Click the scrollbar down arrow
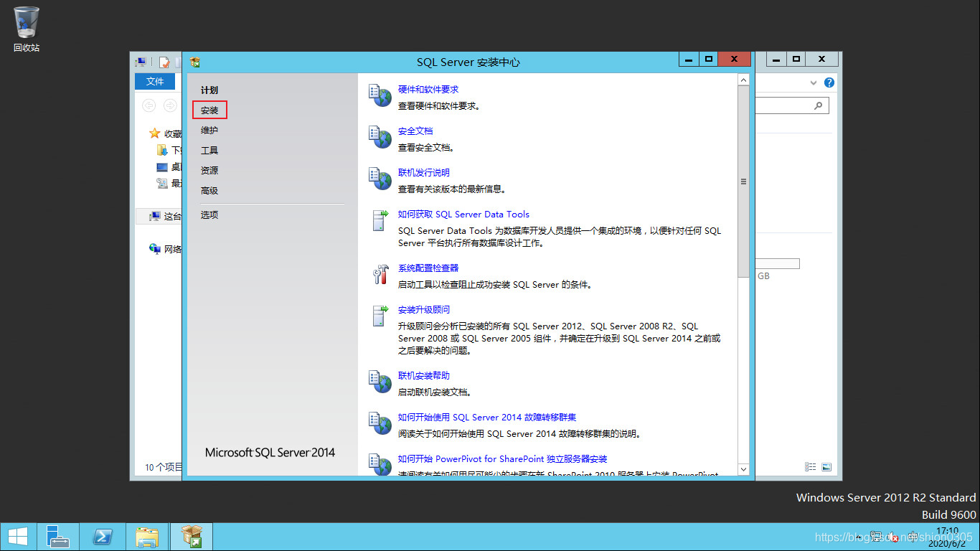This screenshot has width=980, height=551. tap(743, 469)
